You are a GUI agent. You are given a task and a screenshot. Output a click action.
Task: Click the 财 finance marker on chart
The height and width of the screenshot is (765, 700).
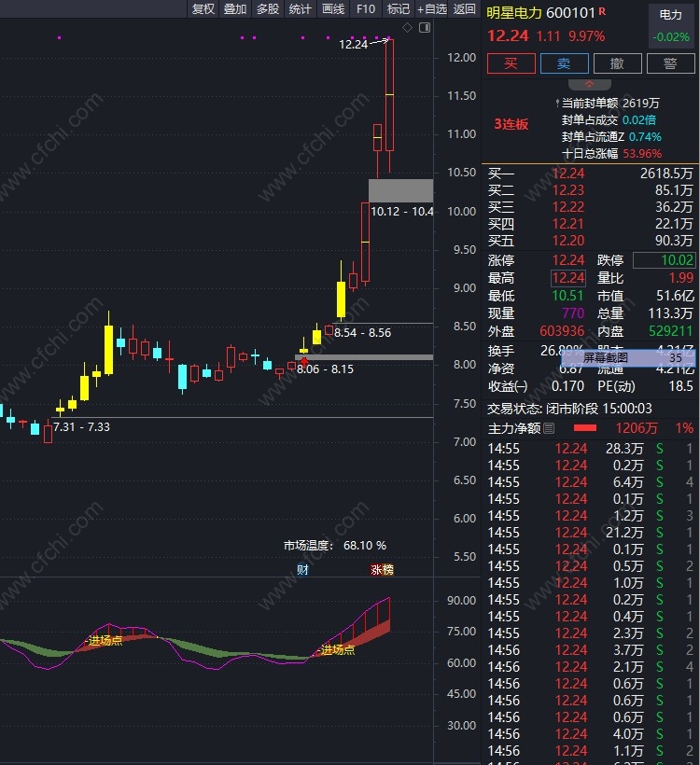pos(302,569)
